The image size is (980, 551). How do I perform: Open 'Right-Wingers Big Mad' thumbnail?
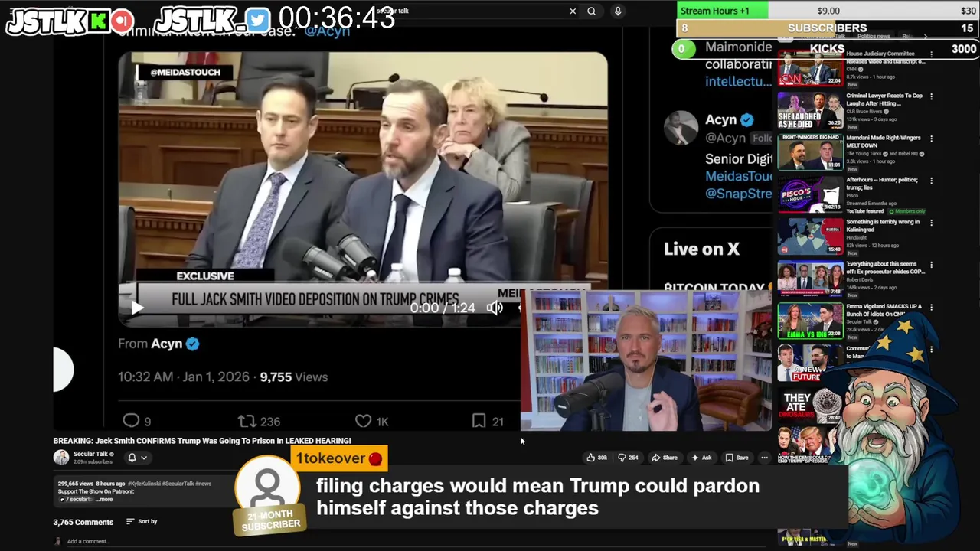click(x=810, y=152)
